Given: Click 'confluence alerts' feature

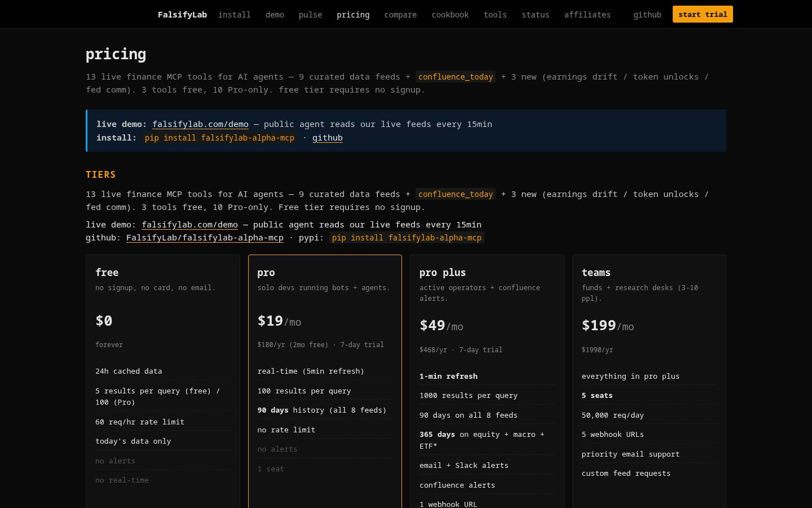Looking at the screenshot, I should (x=457, y=485).
